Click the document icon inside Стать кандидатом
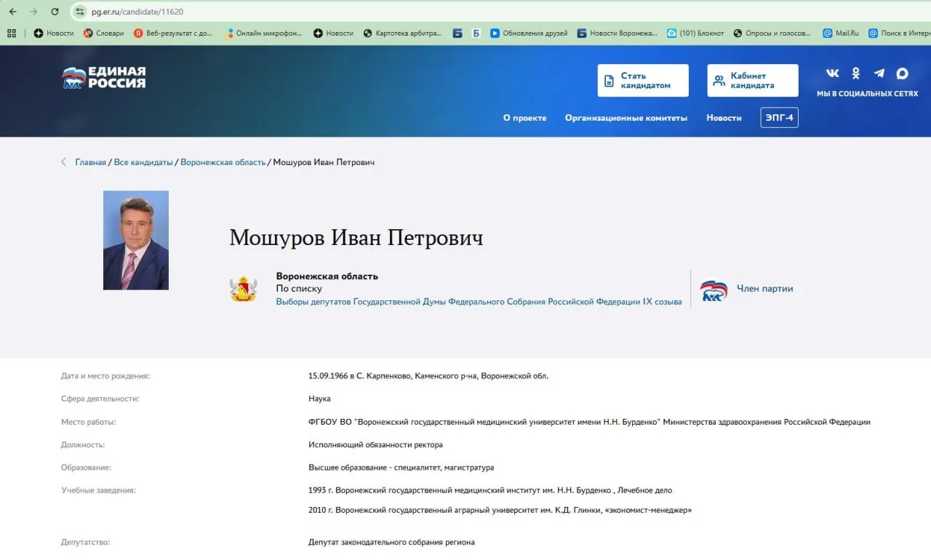Viewport: 931px width, 560px height. click(x=611, y=80)
